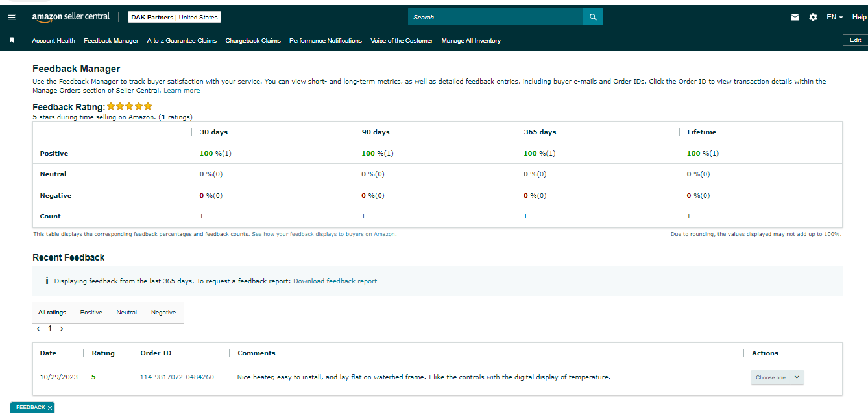Image resolution: width=868 pixels, height=413 pixels.
Task: Click the Date column header
Action: 48,353
